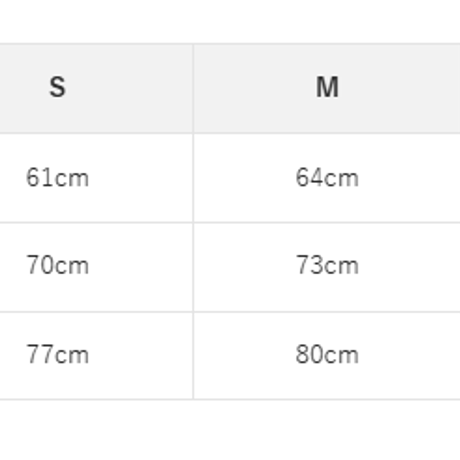Click the divider between S and M headers
The height and width of the screenshot is (460, 460).
click(193, 88)
